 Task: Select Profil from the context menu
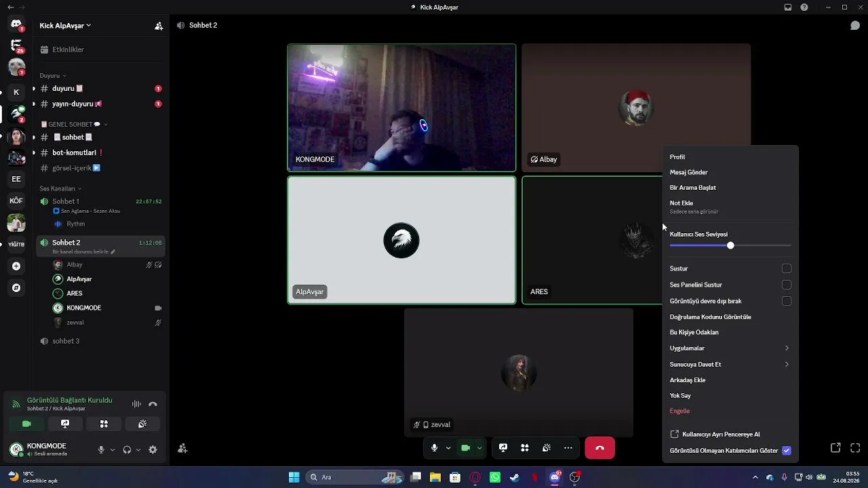click(730, 157)
